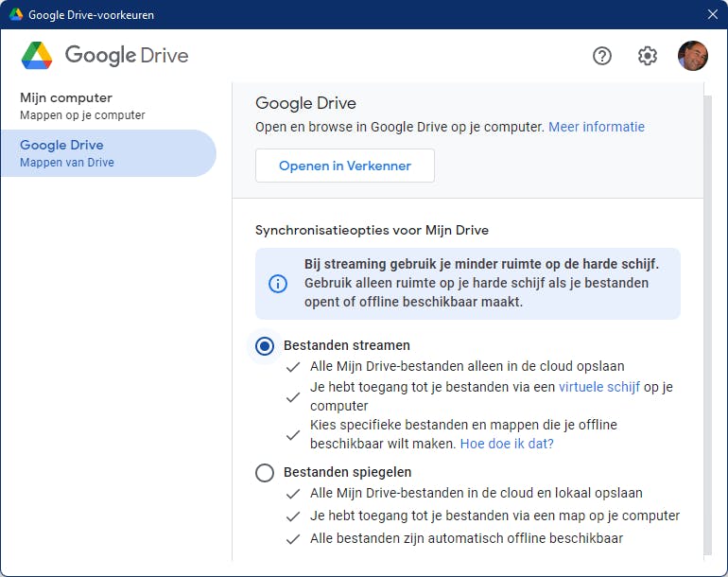This screenshot has height=577, width=728.
Task: Click the Drive icon in title bar
Action: pos(16,14)
